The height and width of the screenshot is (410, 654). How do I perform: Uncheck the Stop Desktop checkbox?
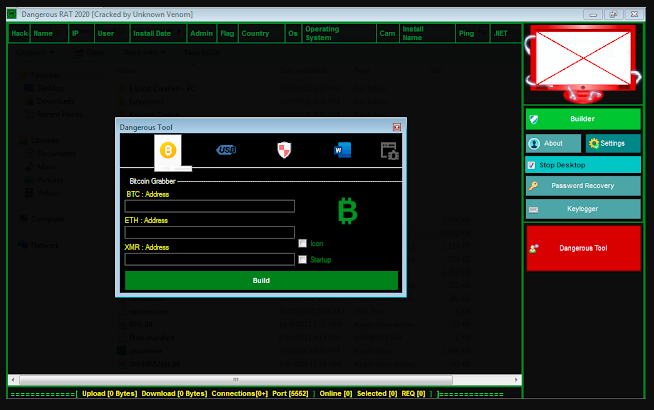531,165
